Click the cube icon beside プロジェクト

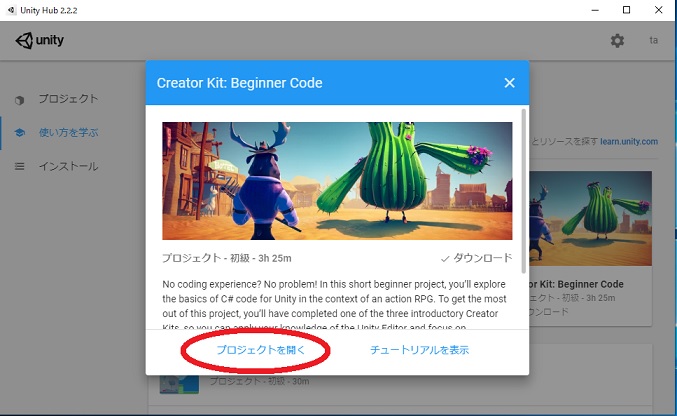tap(19, 100)
